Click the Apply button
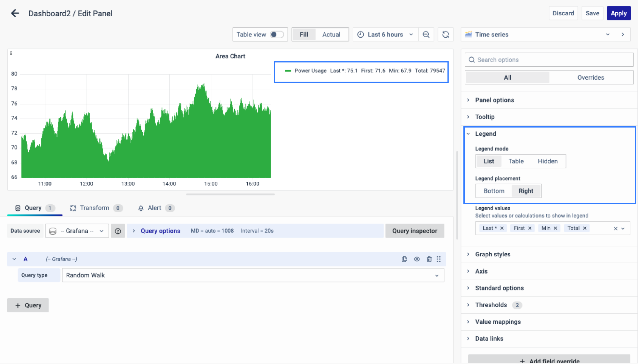The width and height of the screenshot is (638, 364). click(x=619, y=13)
